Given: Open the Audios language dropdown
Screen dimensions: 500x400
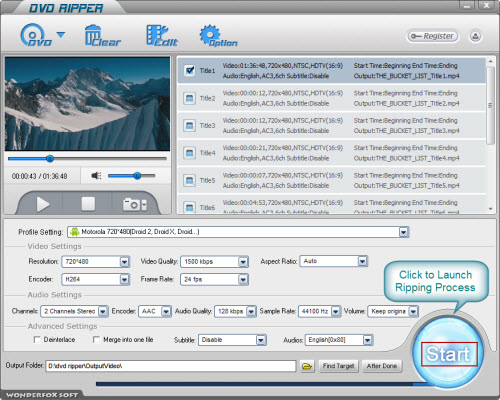Looking at the screenshot, I should point(367,340).
